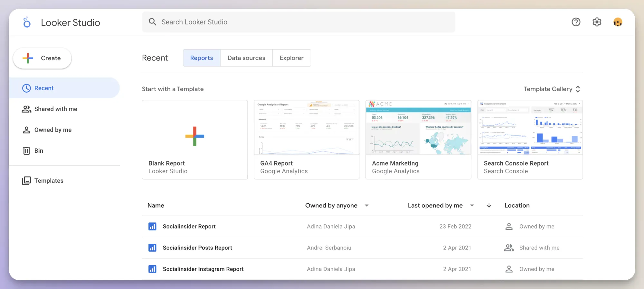
Task: Click the Blank Report title text
Action: click(166, 163)
